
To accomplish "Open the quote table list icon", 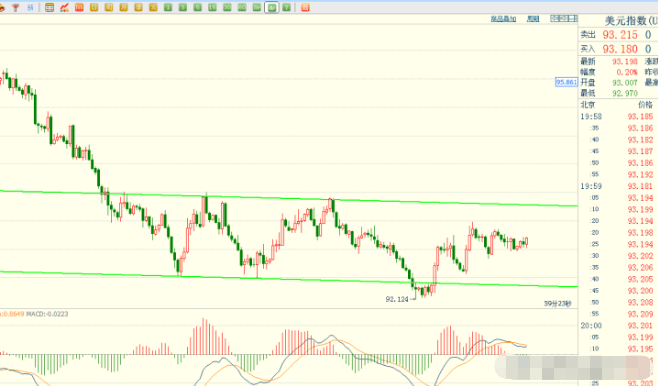I will click(x=50, y=7).
